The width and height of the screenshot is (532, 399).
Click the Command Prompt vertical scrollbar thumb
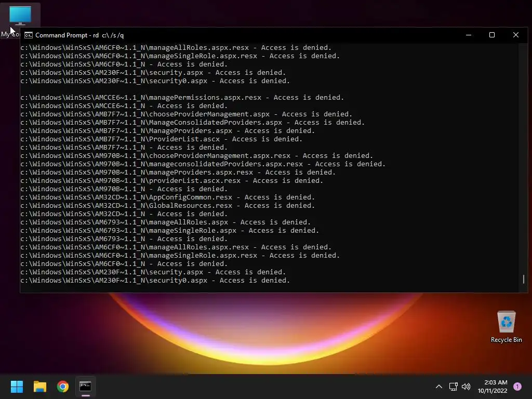click(524, 279)
